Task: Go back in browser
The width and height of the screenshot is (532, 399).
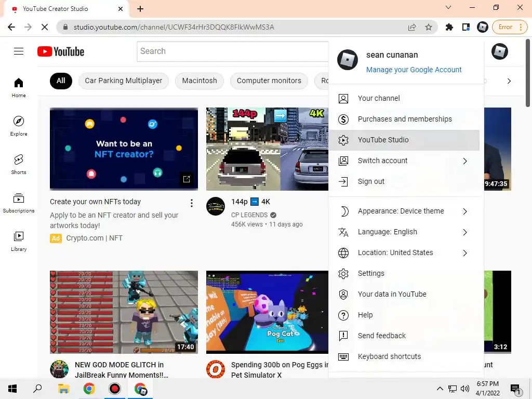Action: tap(11, 27)
